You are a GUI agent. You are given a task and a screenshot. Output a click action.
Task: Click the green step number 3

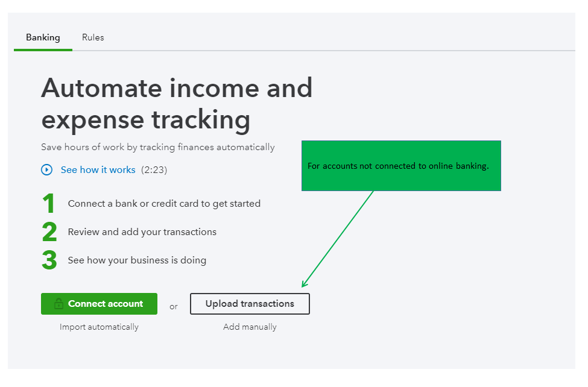click(49, 260)
